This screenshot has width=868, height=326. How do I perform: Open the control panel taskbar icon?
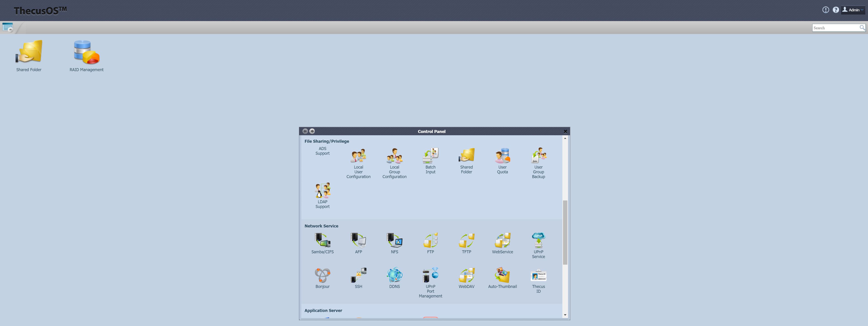[7, 27]
